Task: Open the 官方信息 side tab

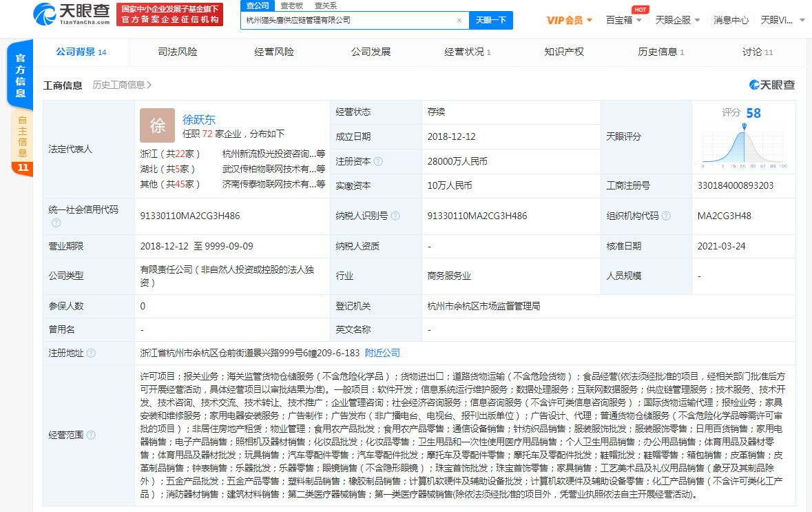Action: click(20, 74)
